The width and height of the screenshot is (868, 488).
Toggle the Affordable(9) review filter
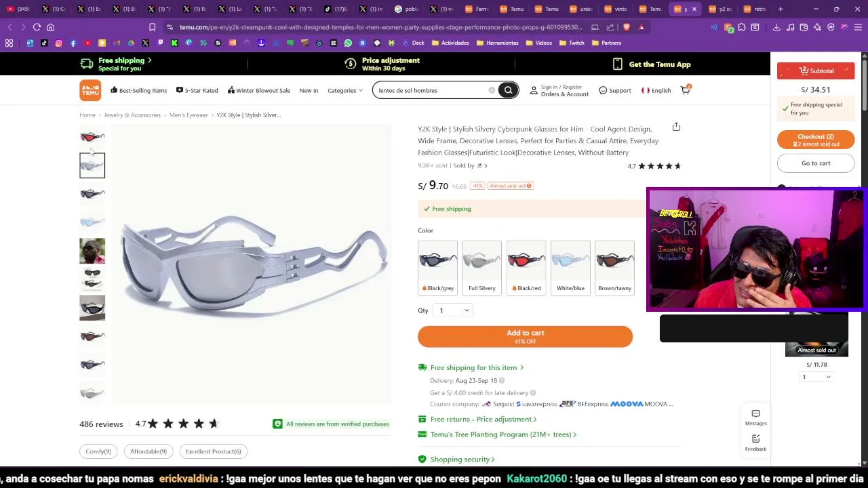(x=149, y=451)
